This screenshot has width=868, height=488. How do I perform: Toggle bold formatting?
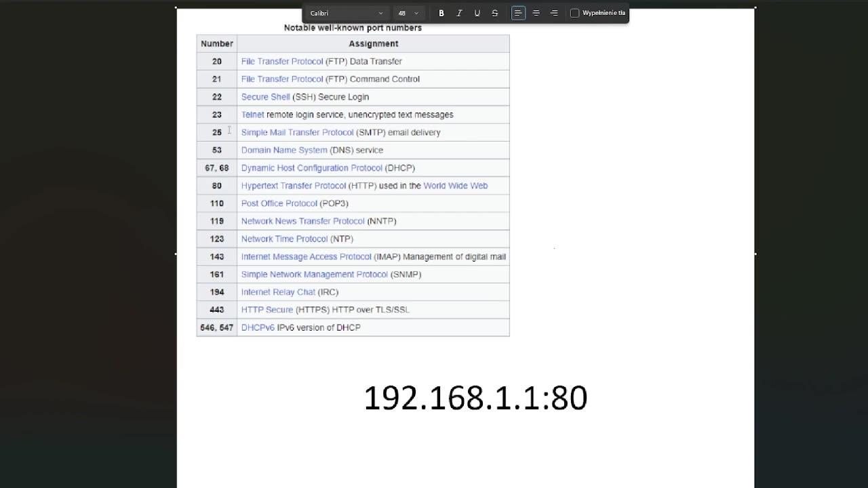click(x=441, y=13)
